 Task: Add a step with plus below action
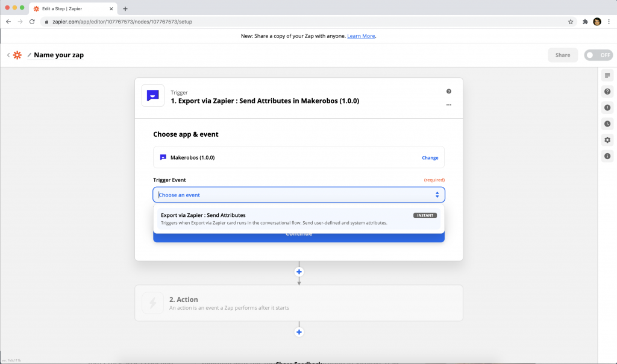point(299,332)
